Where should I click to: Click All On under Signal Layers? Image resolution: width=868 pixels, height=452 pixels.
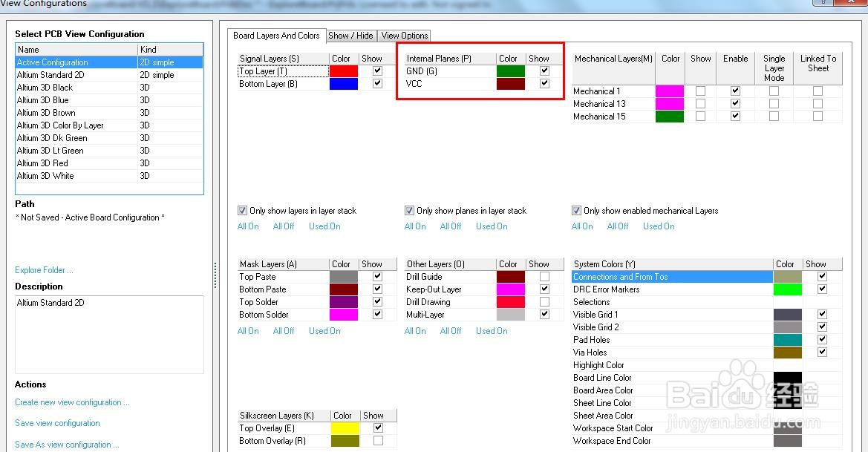(x=248, y=226)
